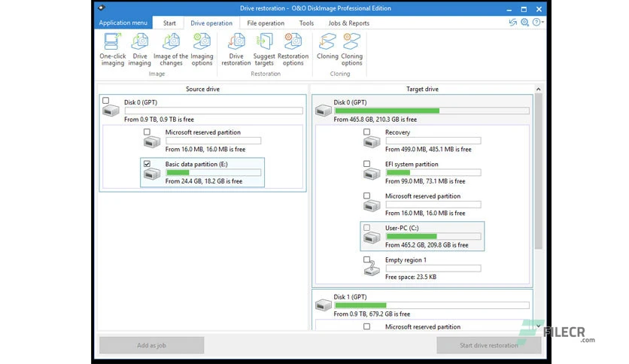Click Suggest targets

[x=264, y=50]
